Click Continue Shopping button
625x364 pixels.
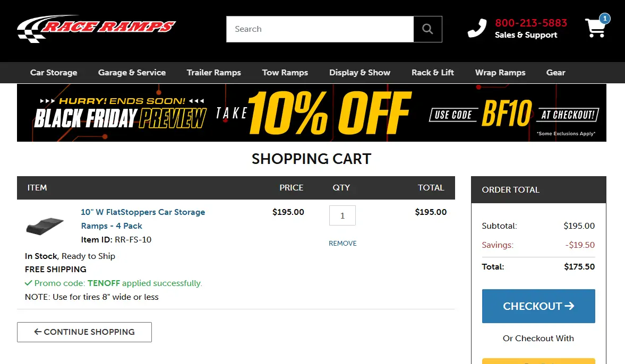coord(84,332)
